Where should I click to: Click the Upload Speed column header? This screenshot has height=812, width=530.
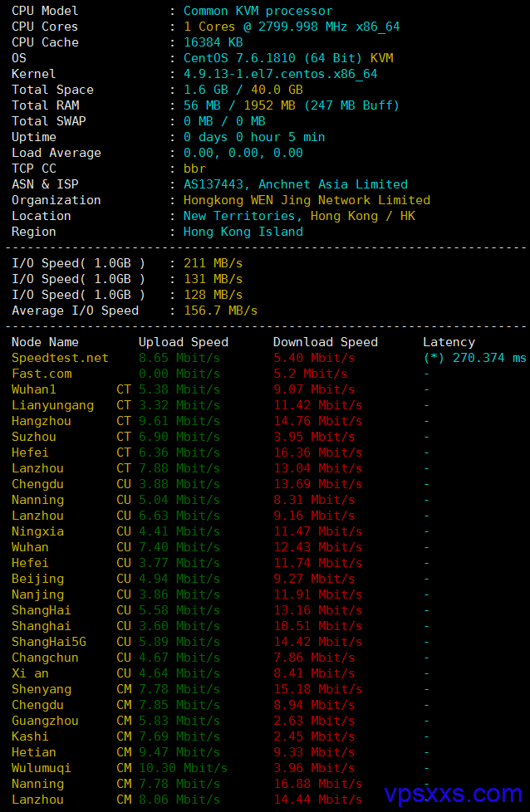[x=183, y=342]
